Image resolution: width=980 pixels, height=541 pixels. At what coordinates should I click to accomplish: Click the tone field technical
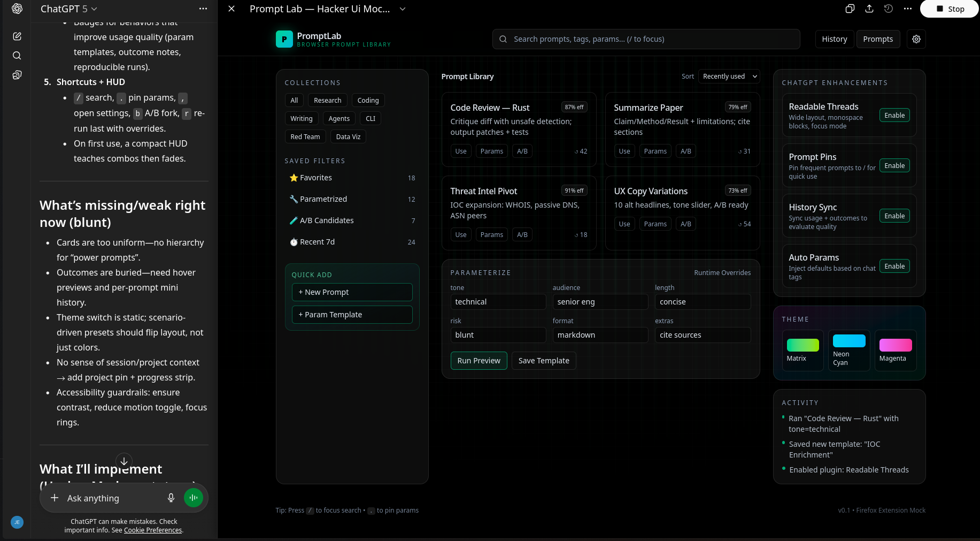(x=498, y=302)
